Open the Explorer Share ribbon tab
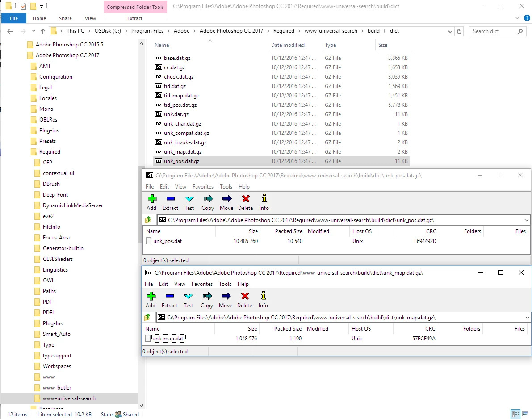532x419 pixels. [x=65, y=18]
